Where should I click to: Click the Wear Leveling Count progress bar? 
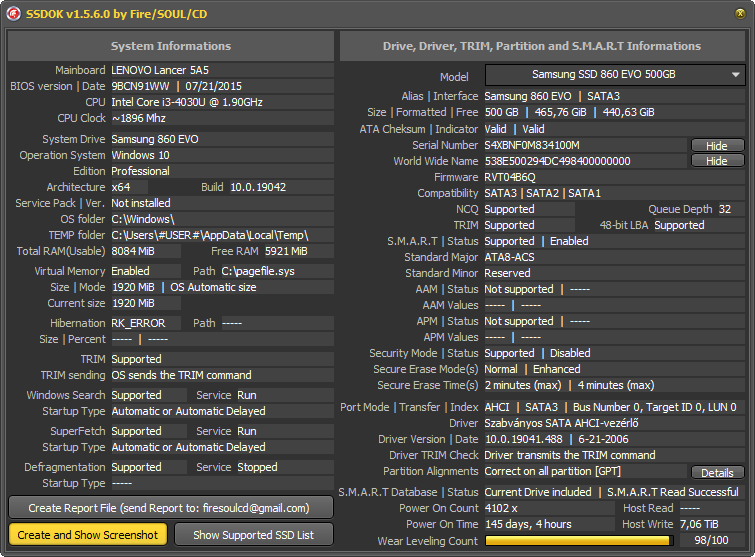click(579, 540)
